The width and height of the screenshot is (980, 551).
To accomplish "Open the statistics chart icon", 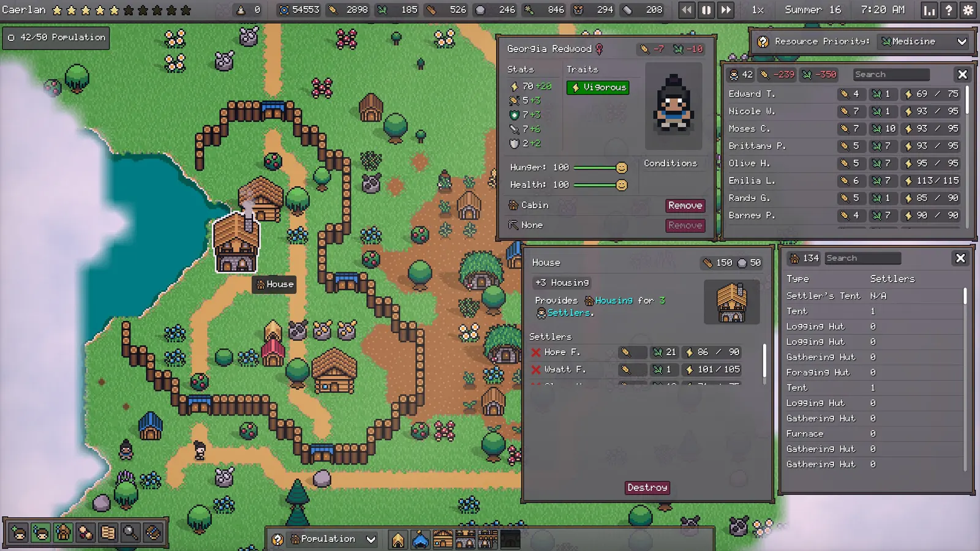I will click(929, 10).
